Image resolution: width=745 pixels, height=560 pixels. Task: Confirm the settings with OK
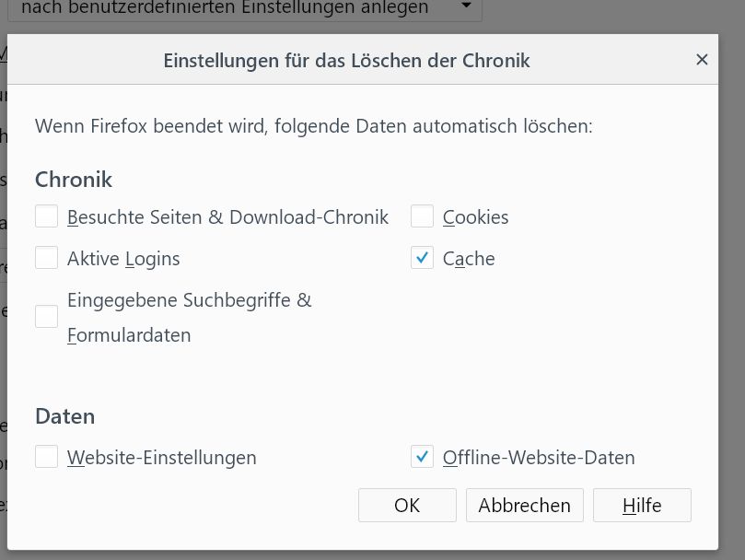[x=407, y=505]
